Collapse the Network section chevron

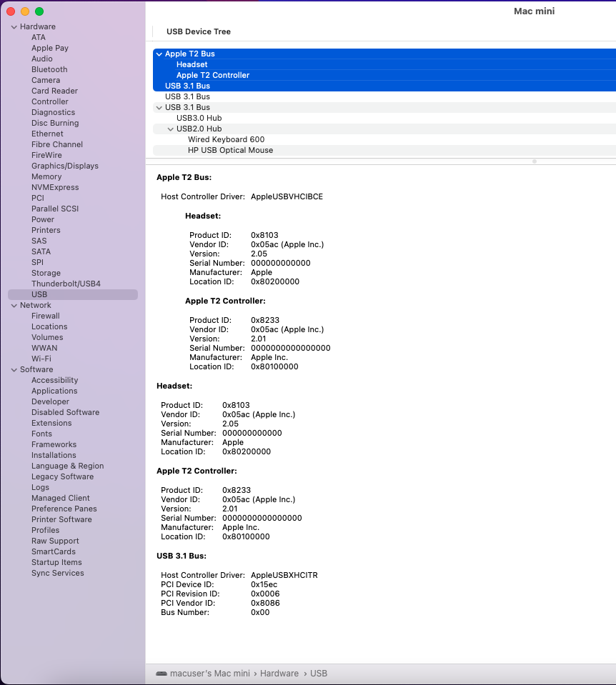coord(14,306)
